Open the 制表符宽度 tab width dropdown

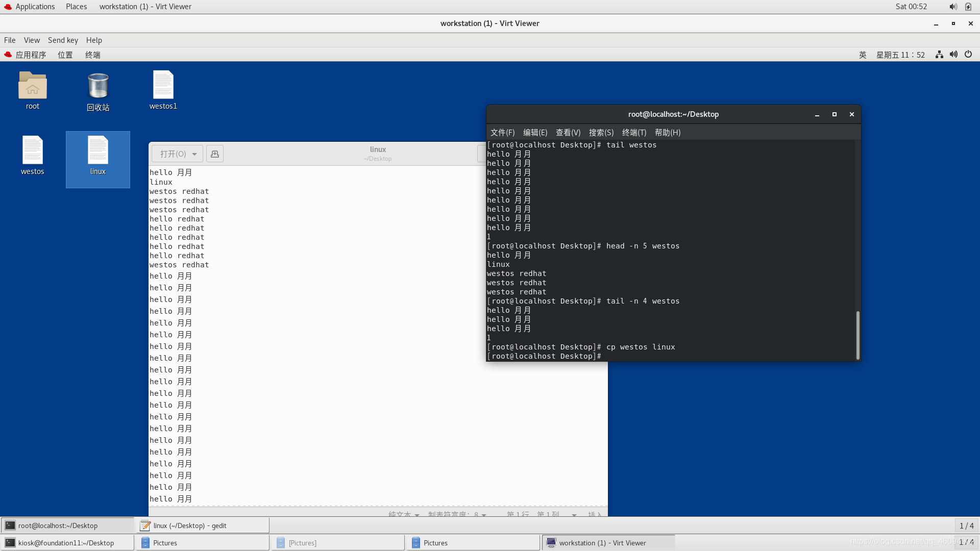457,514
